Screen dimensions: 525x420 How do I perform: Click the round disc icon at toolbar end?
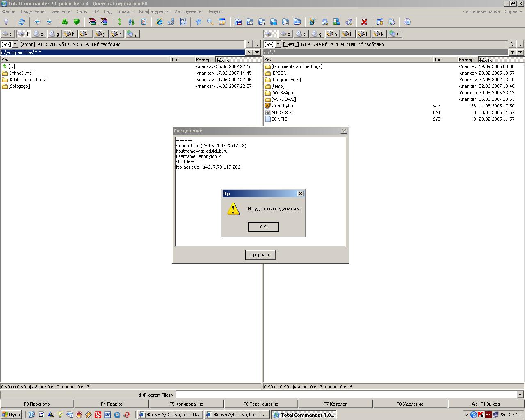click(407, 22)
